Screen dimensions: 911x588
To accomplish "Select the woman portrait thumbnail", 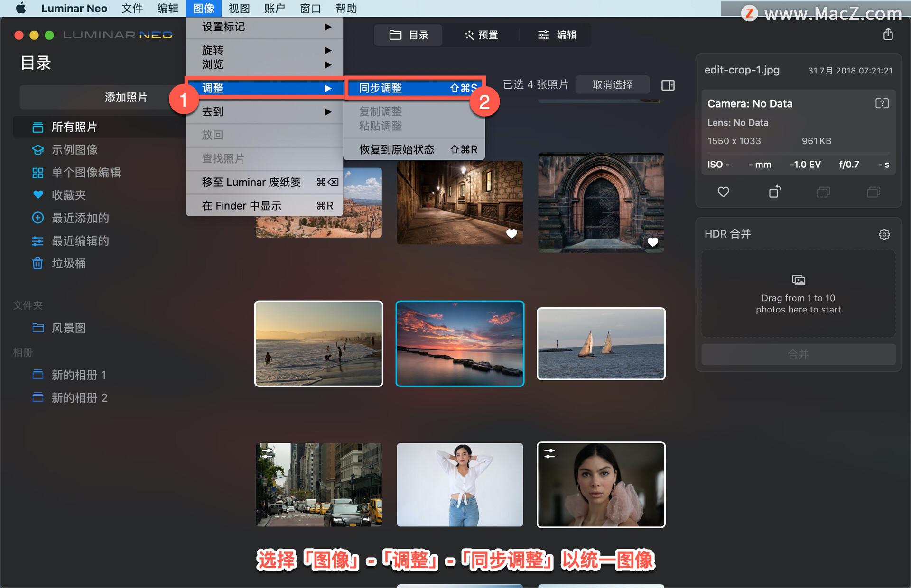I will click(601, 485).
